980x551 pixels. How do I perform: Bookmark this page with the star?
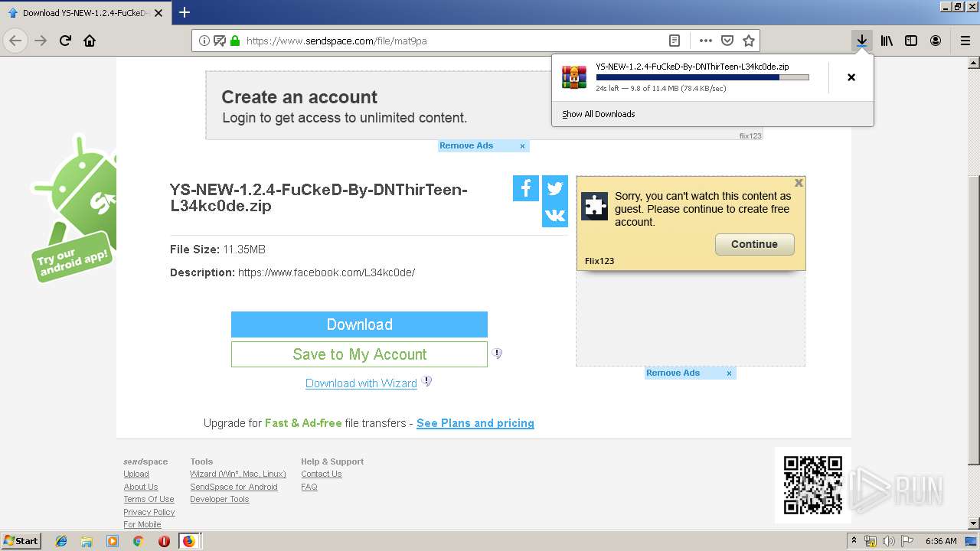[749, 41]
